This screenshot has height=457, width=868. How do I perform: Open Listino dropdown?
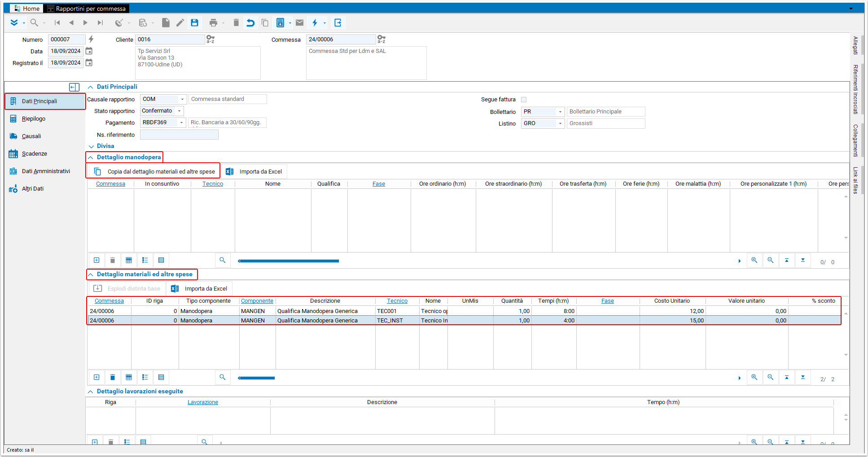[x=560, y=123]
